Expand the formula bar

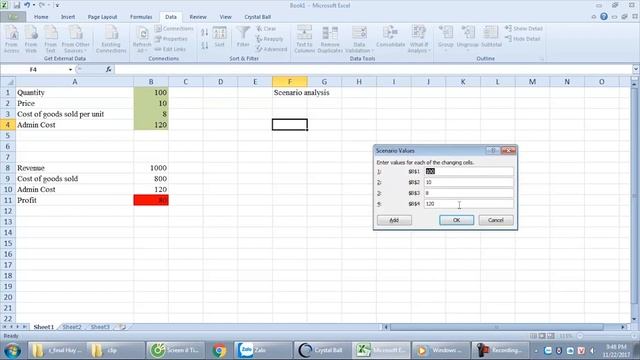[636, 69]
